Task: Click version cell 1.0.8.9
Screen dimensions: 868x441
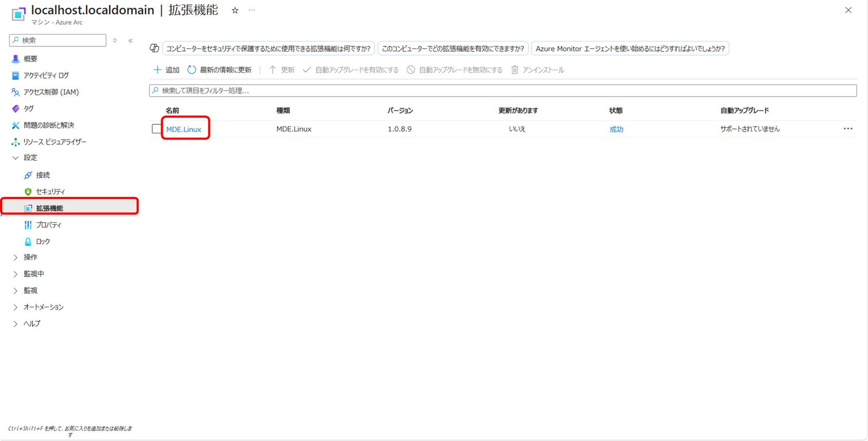Action: coord(400,129)
